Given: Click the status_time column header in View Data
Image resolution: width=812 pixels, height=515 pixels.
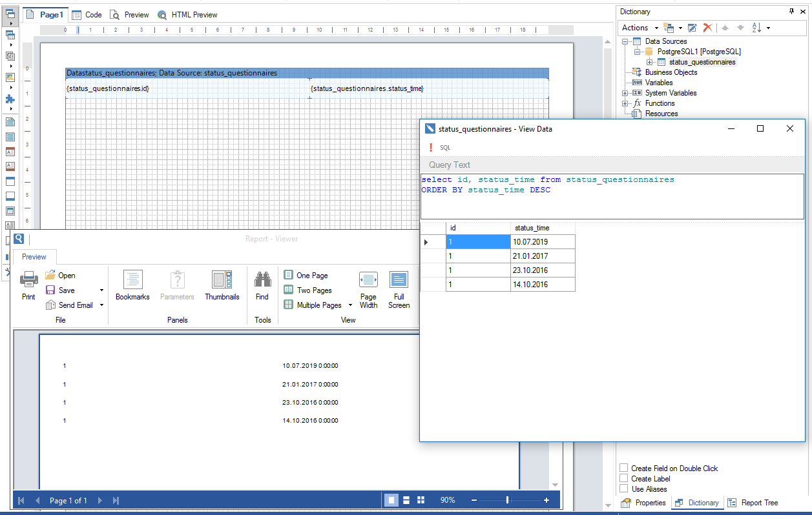Looking at the screenshot, I should pyautogui.click(x=543, y=228).
